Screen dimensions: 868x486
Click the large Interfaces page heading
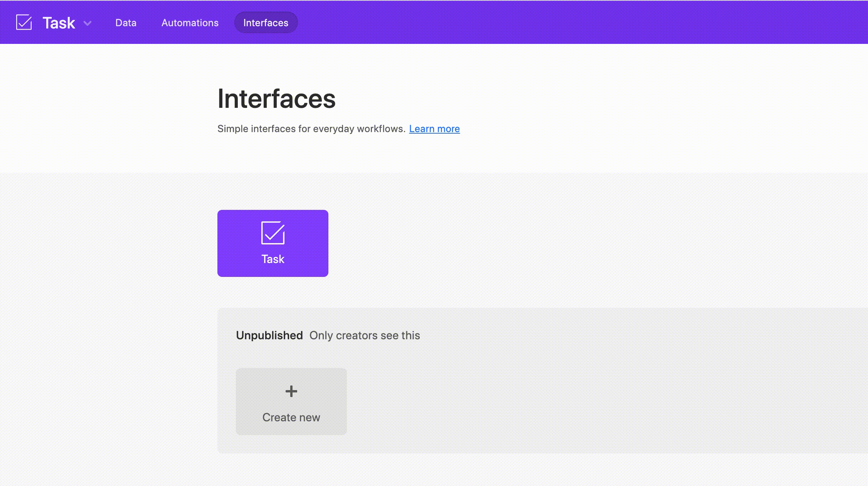pos(276,99)
